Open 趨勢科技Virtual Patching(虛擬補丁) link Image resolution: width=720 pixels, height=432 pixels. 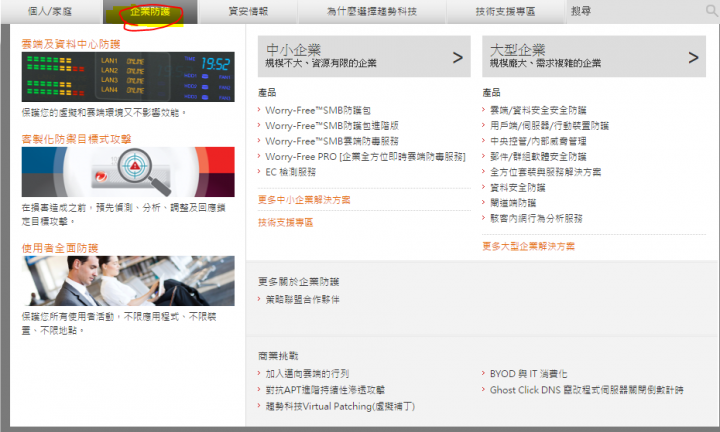(340, 406)
